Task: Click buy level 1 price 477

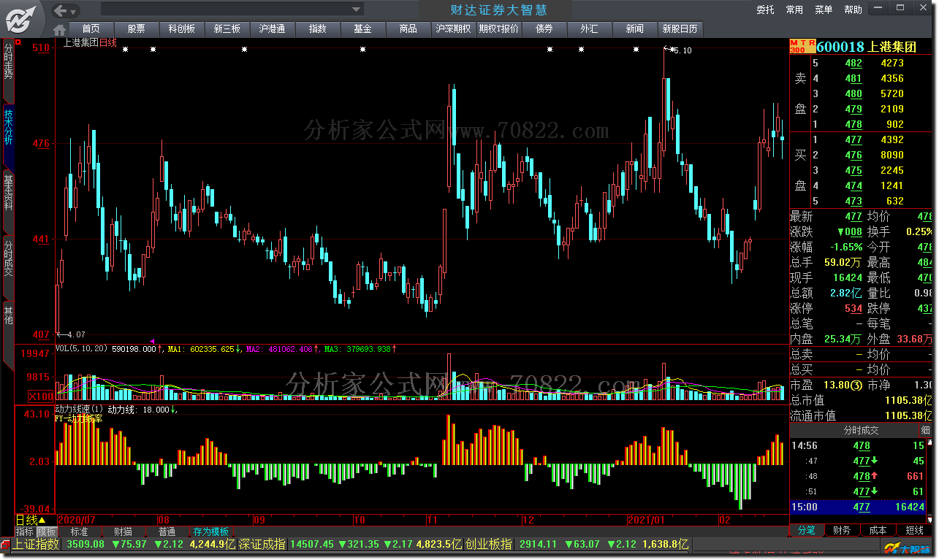Action: click(854, 139)
